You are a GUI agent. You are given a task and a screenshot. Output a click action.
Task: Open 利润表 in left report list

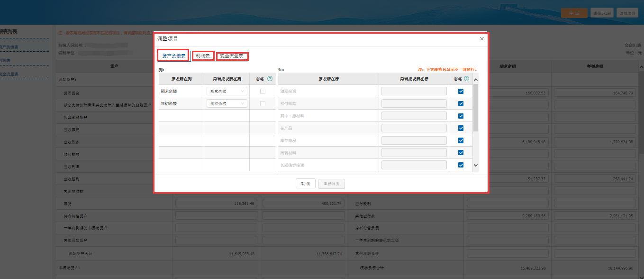[x=5, y=61]
